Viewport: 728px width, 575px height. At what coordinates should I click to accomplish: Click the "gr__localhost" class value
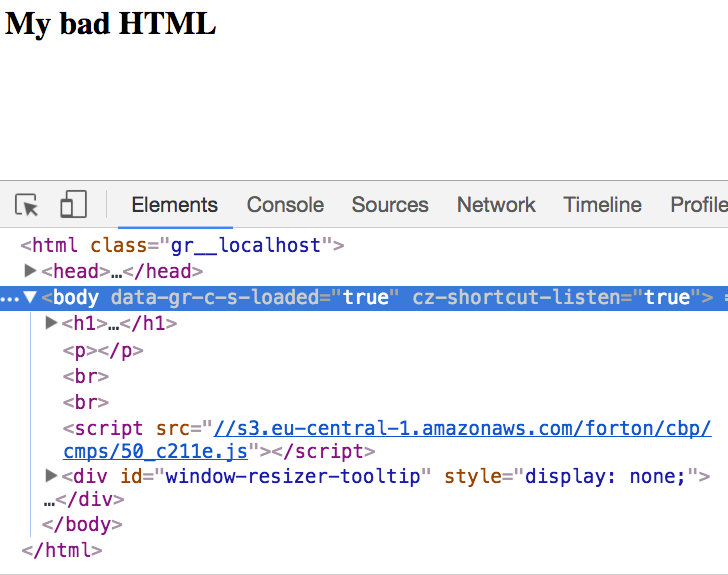tap(246, 245)
